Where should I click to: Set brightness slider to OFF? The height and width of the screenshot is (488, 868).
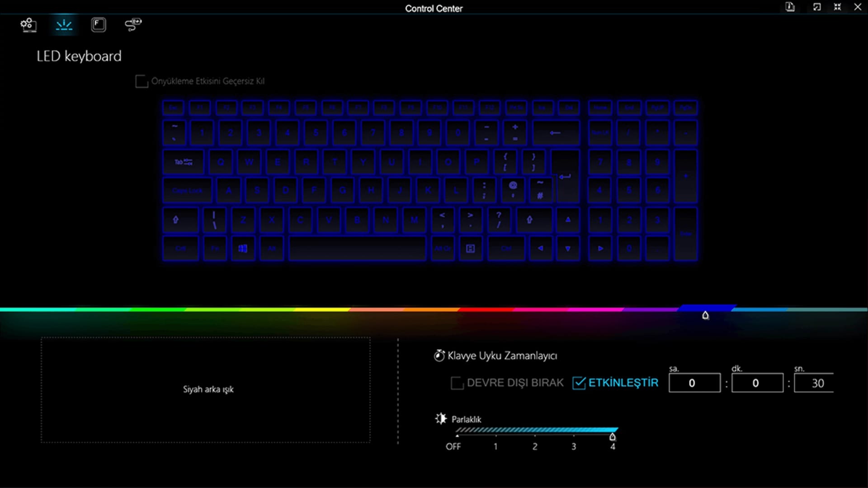tap(457, 435)
